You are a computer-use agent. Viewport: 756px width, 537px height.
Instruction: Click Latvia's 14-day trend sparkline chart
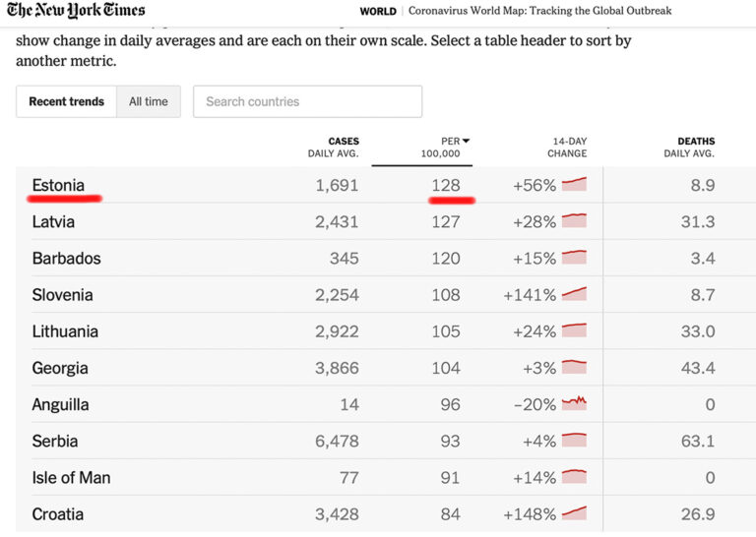point(574,220)
